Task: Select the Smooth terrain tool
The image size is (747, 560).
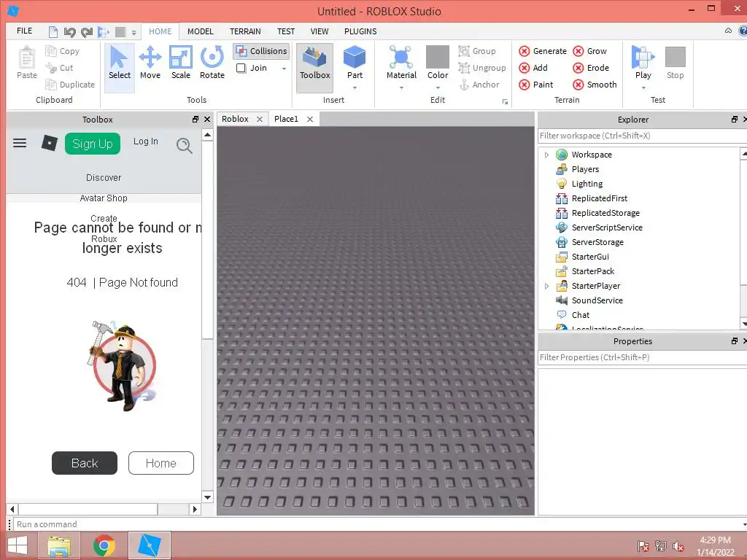Action: coord(595,85)
